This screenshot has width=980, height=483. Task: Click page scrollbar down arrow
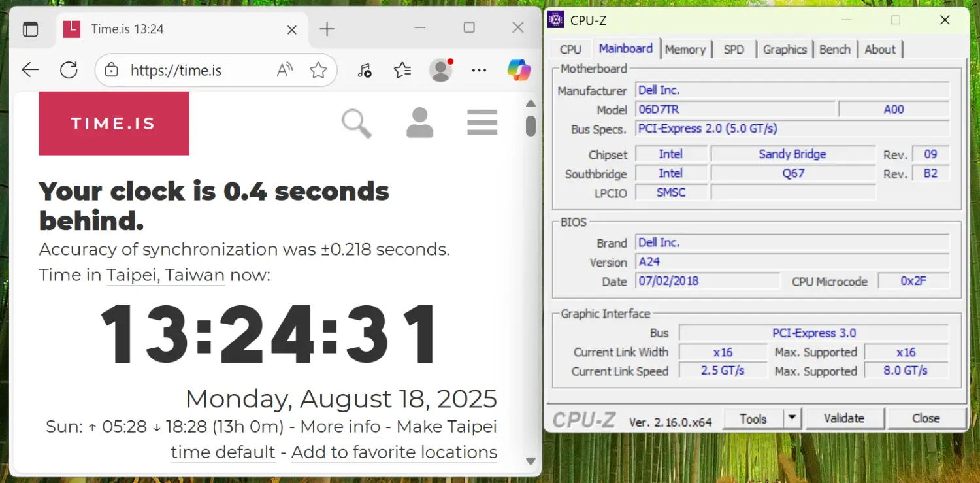pos(531,461)
